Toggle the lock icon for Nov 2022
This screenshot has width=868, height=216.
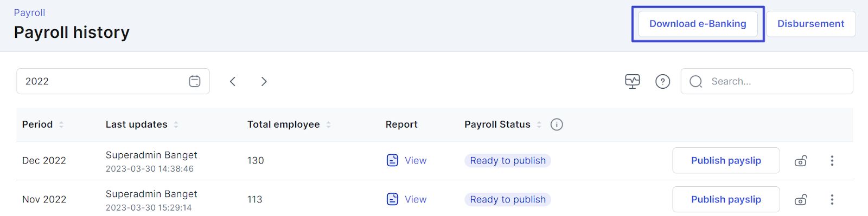tap(801, 200)
